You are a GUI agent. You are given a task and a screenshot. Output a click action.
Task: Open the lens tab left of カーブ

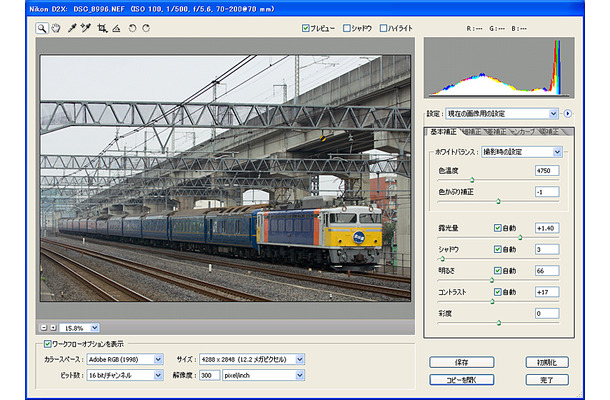[497, 132]
